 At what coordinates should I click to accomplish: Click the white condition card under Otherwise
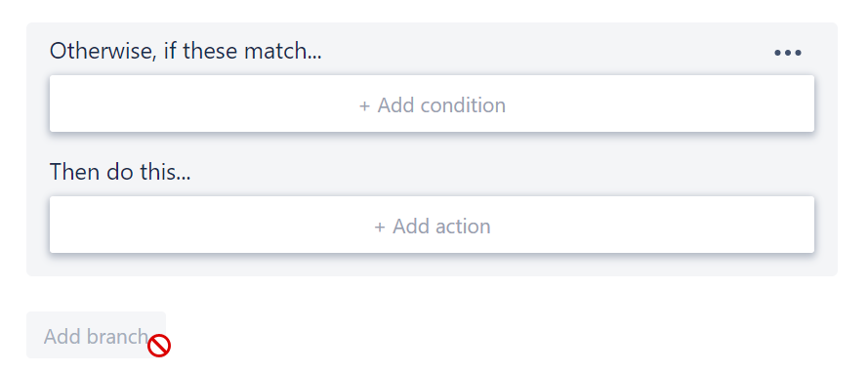[x=432, y=103]
